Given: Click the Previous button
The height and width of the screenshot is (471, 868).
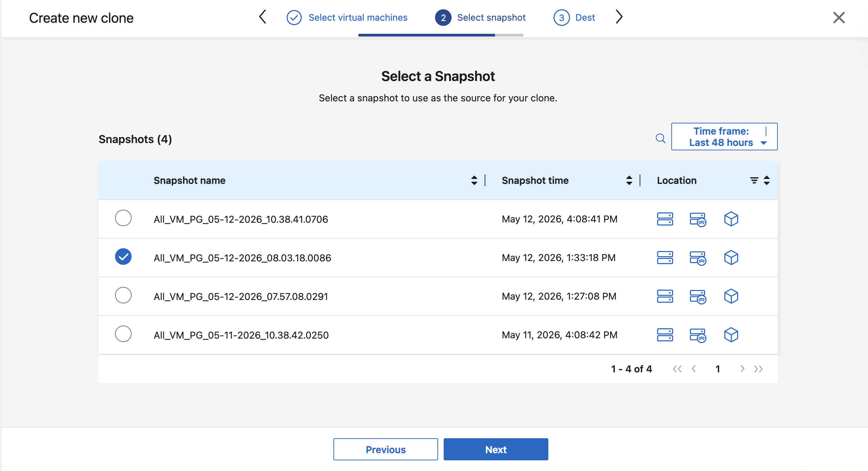Looking at the screenshot, I should (385, 449).
